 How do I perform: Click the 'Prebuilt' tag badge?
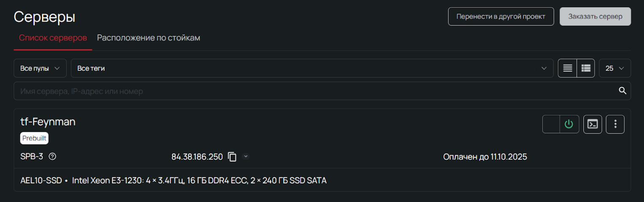pyautogui.click(x=34, y=138)
